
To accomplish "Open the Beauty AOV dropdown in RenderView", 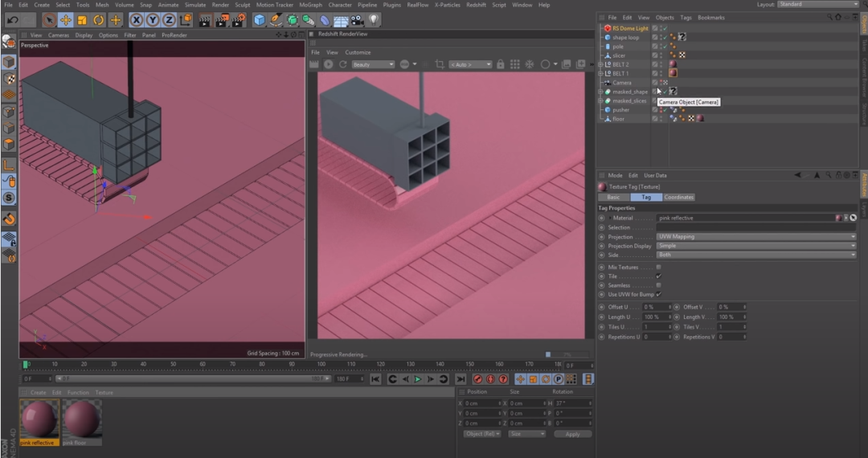I will point(373,64).
